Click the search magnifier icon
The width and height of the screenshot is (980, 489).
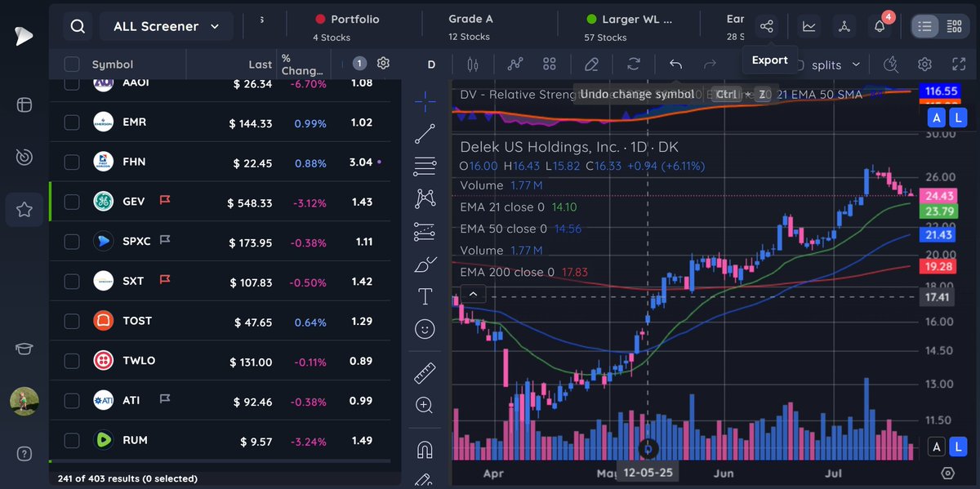pyautogui.click(x=78, y=26)
